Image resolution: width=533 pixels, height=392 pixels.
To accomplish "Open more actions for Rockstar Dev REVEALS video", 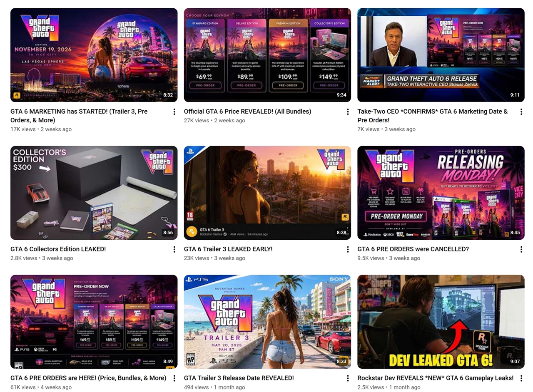I will pyautogui.click(x=521, y=378).
